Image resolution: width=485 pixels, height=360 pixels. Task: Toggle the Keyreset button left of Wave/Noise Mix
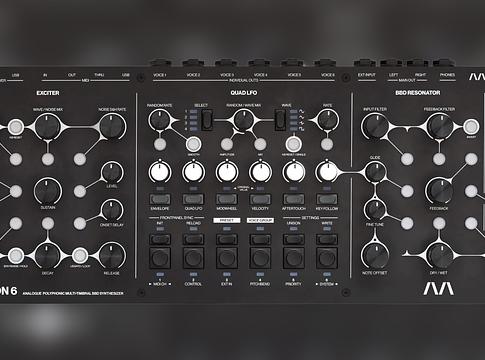coord(16,126)
